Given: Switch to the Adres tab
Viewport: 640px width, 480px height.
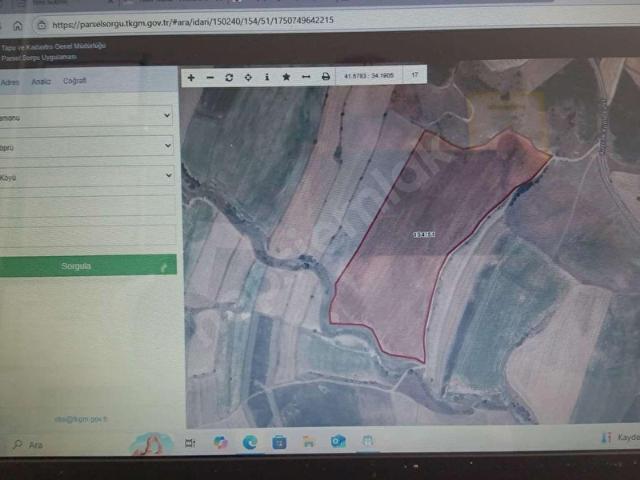Looking at the screenshot, I should (10, 82).
